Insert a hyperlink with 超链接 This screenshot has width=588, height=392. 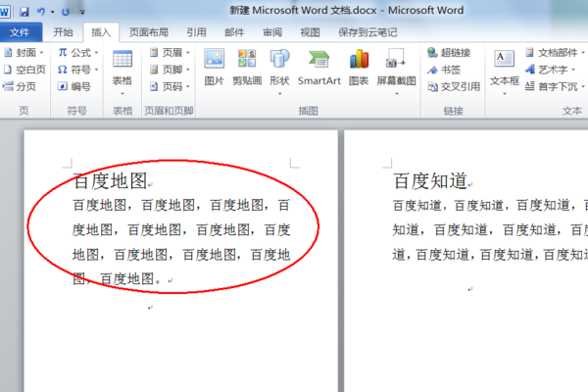449,53
